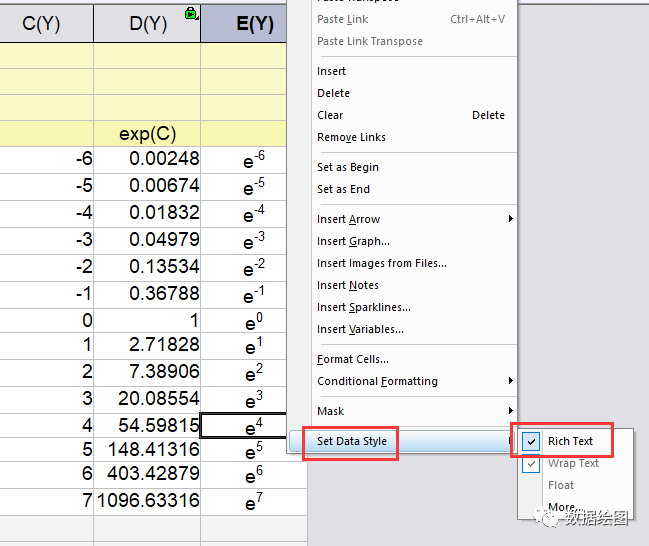Select the C(Y) column header
Screen dimensions: 649x546
pos(46,24)
